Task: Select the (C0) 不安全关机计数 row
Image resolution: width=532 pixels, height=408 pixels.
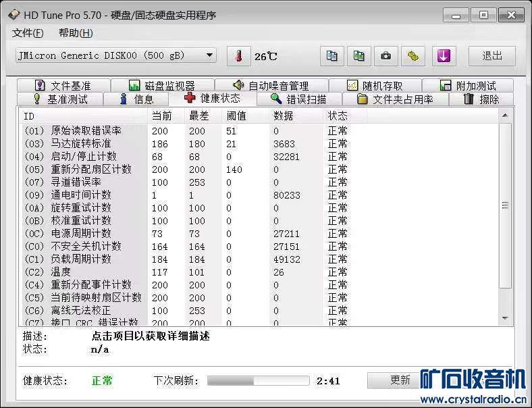Action: 259,247
